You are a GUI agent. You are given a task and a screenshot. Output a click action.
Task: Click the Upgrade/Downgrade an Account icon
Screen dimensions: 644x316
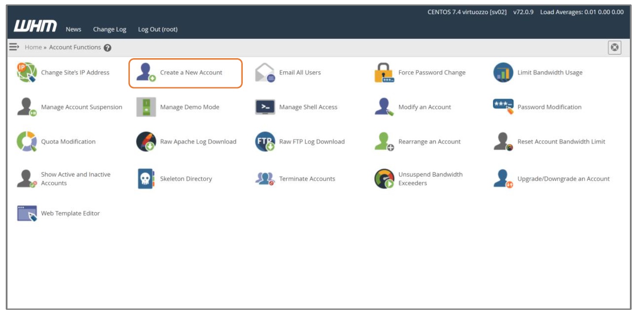click(503, 179)
